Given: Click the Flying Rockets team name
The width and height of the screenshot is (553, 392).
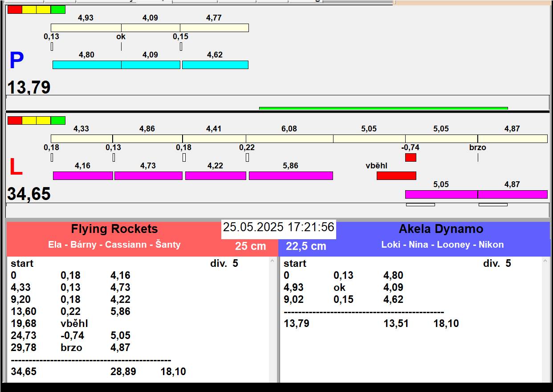Looking at the screenshot, I should (114, 229).
